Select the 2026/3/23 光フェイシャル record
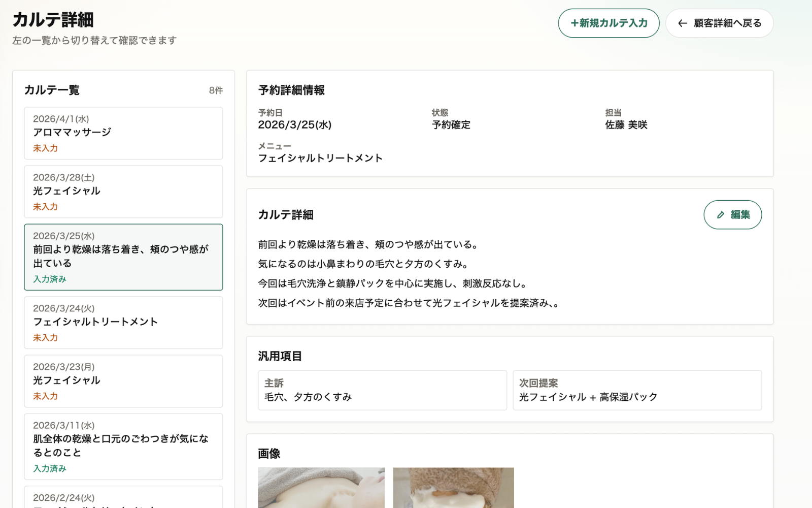 123,381
